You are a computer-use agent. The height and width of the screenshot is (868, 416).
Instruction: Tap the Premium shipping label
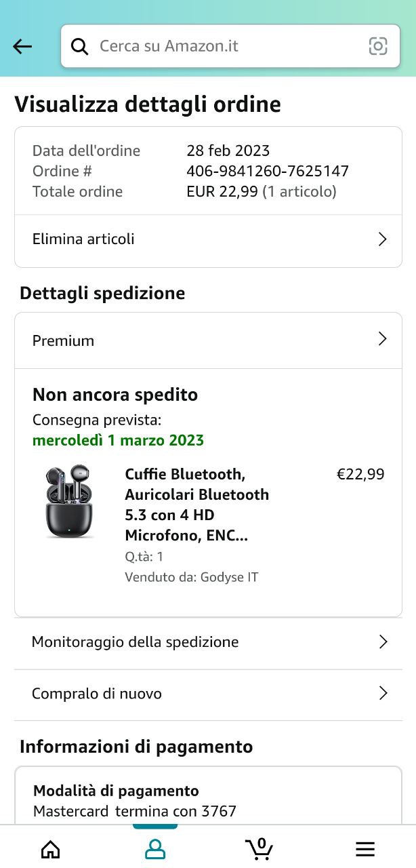(x=63, y=340)
